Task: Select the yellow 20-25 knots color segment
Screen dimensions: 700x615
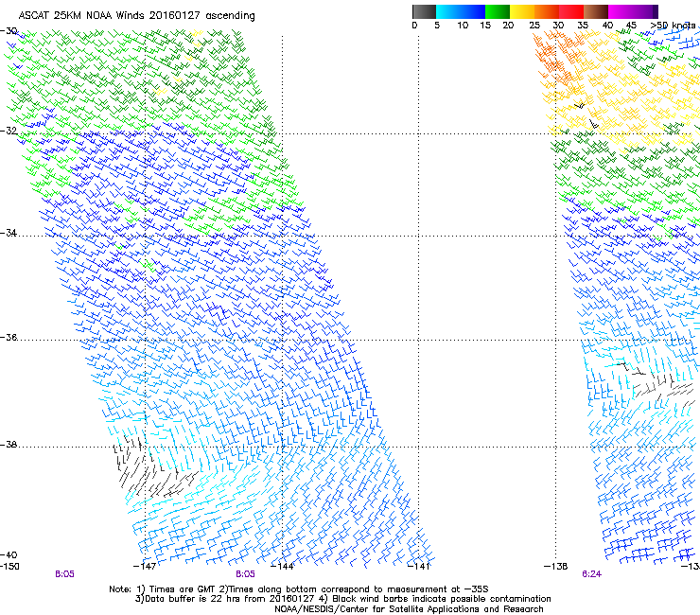Action: click(522, 11)
